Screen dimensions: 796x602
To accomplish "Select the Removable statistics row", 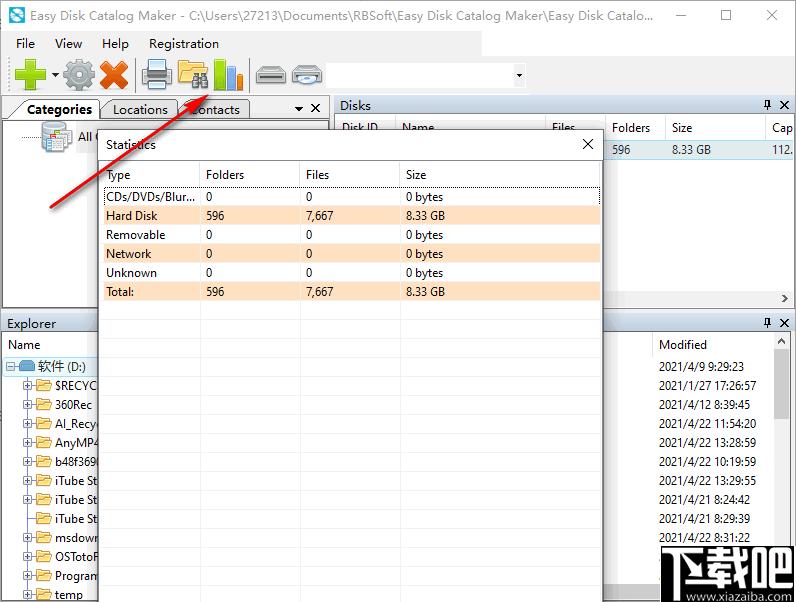I will pos(351,235).
